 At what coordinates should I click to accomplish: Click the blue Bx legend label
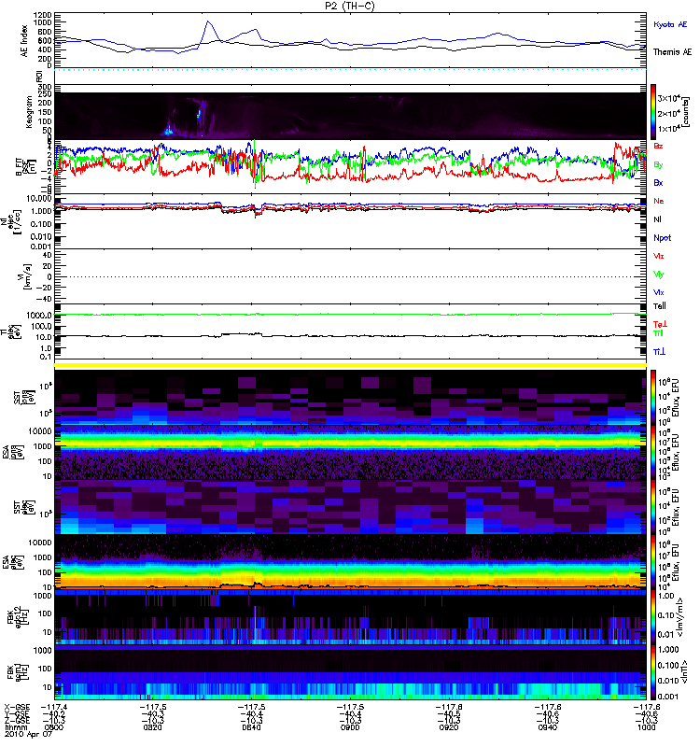point(658,182)
